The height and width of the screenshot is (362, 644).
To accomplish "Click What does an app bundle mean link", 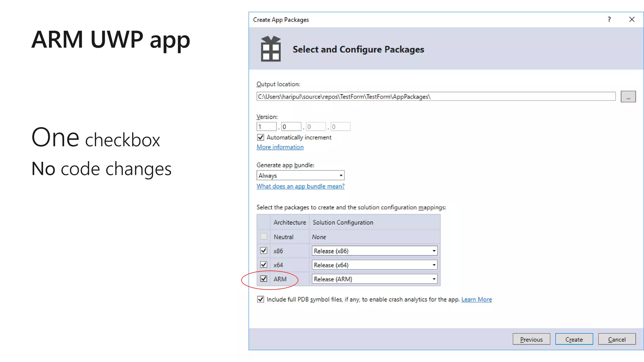I will pos(300,186).
